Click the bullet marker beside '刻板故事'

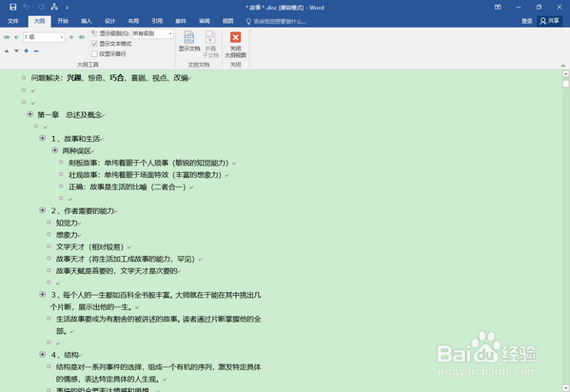(x=61, y=163)
